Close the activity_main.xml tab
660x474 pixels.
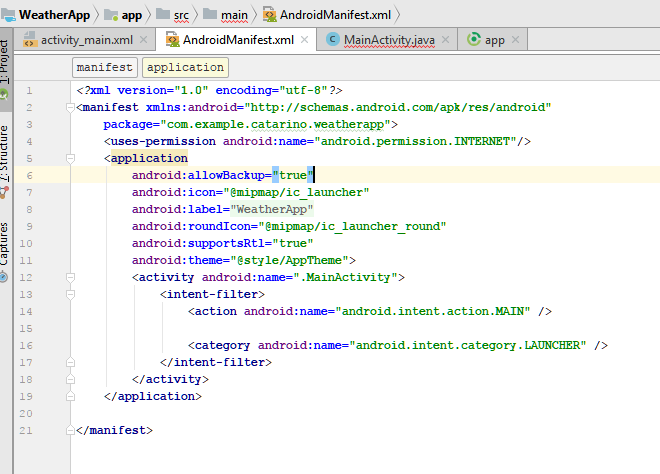point(144,40)
